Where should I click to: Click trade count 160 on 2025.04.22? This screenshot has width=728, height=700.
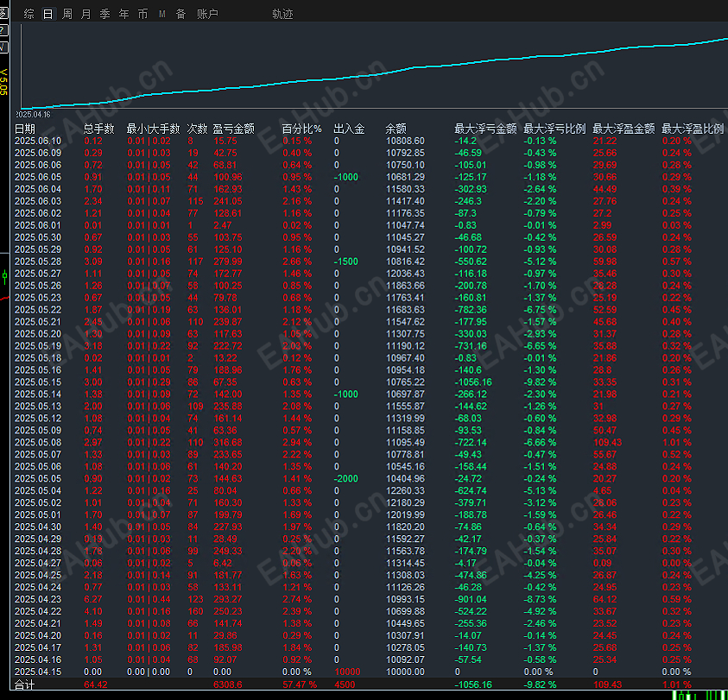[x=195, y=611]
